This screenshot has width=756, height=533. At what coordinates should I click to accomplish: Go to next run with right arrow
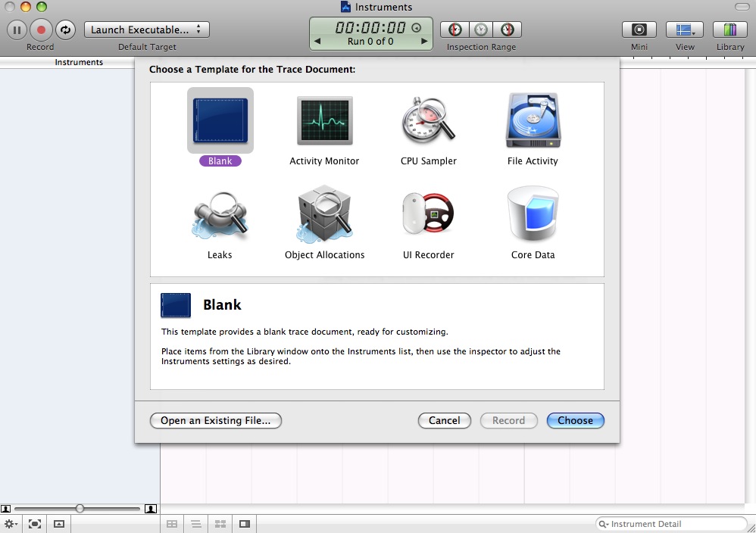coord(424,42)
